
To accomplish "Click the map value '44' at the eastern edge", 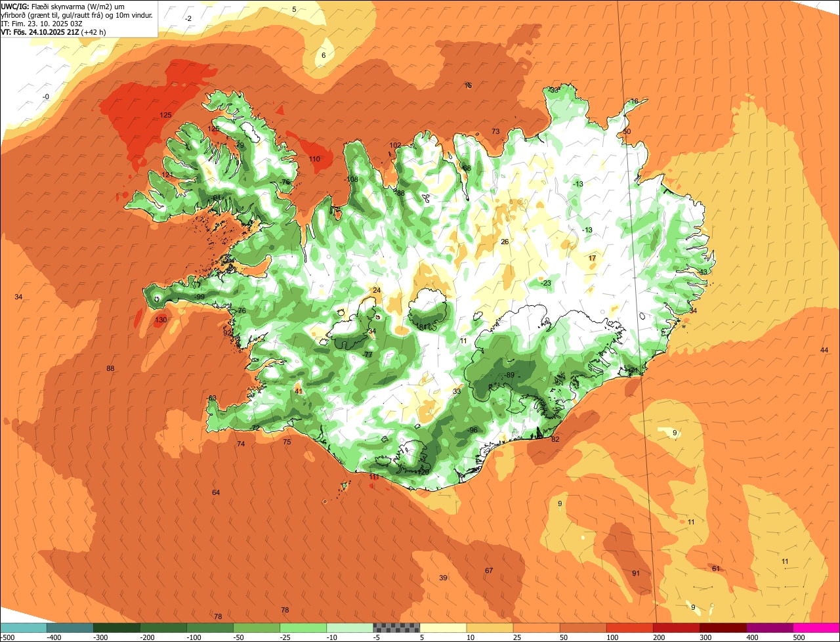I will point(824,350).
